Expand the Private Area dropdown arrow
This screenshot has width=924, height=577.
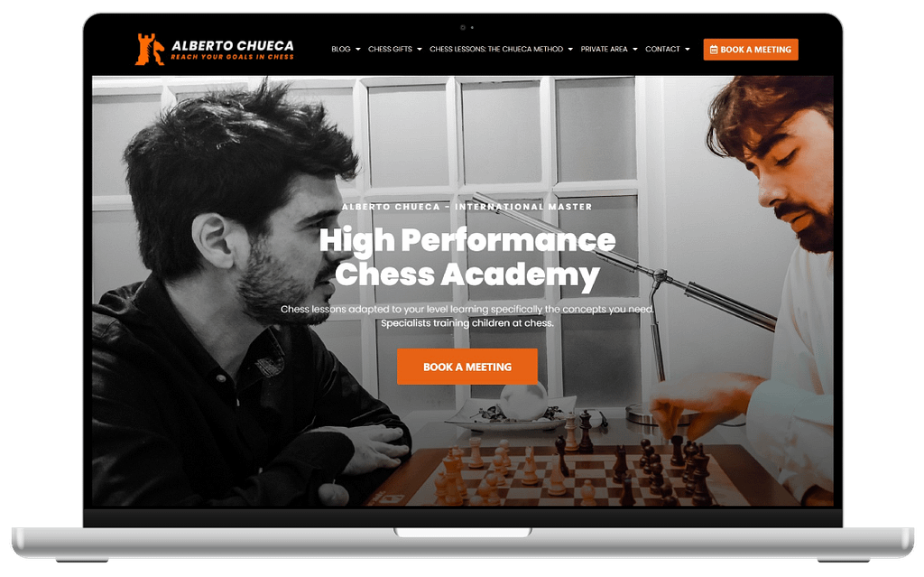pos(634,50)
